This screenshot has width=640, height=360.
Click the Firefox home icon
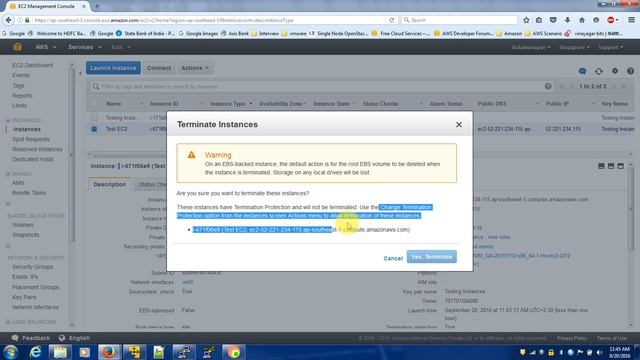coord(582,20)
